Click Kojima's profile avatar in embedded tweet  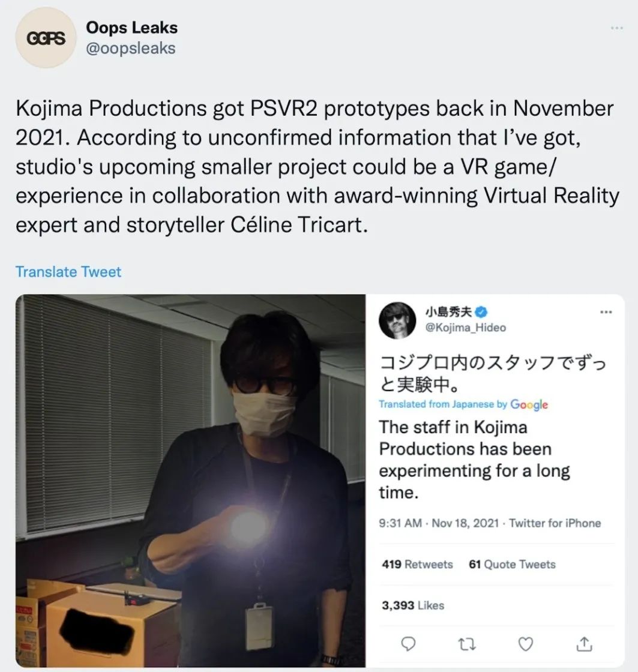(x=397, y=320)
